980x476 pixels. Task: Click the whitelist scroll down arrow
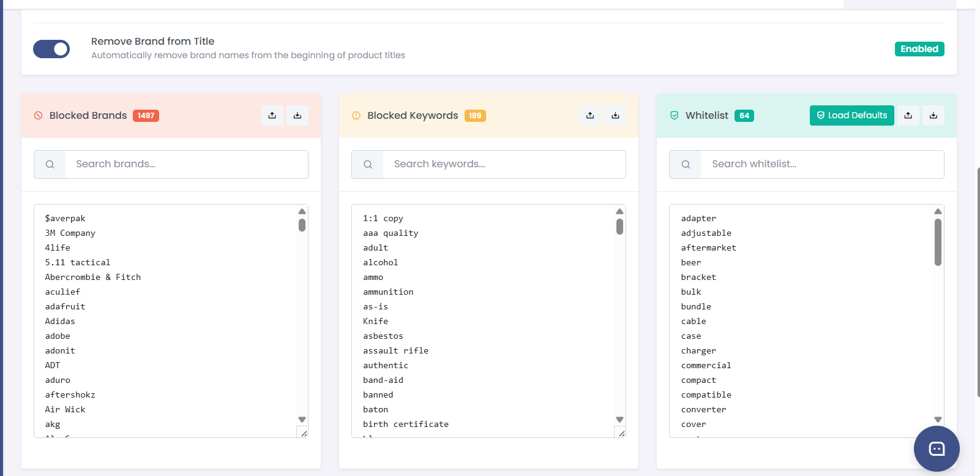click(938, 420)
